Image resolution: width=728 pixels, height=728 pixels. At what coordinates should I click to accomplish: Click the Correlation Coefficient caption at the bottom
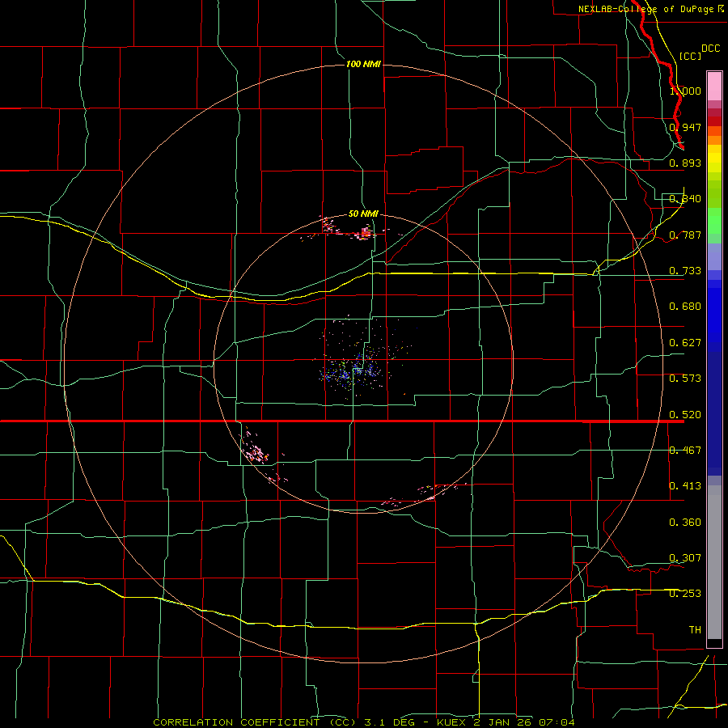point(364,722)
